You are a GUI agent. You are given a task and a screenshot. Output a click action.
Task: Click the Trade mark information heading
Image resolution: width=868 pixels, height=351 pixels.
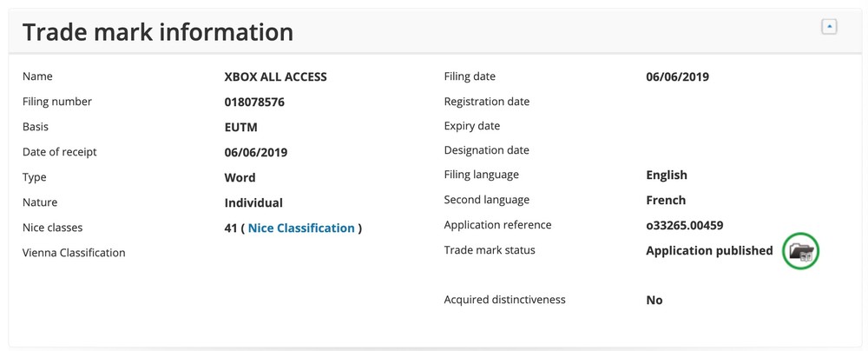(157, 33)
